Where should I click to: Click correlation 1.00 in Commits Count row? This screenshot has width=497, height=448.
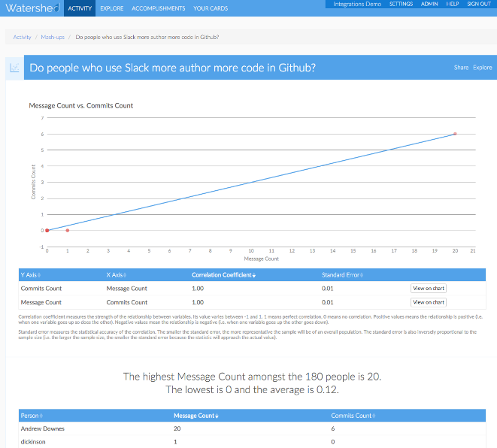click(198, 289)
